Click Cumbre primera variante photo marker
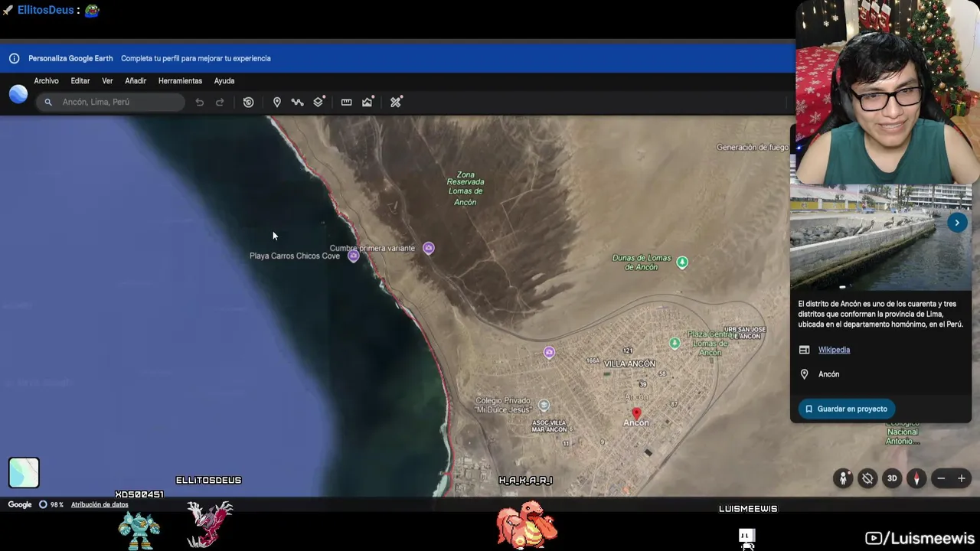Image resolution: width=980 pixels, height=551 pixels. (429, 248)
